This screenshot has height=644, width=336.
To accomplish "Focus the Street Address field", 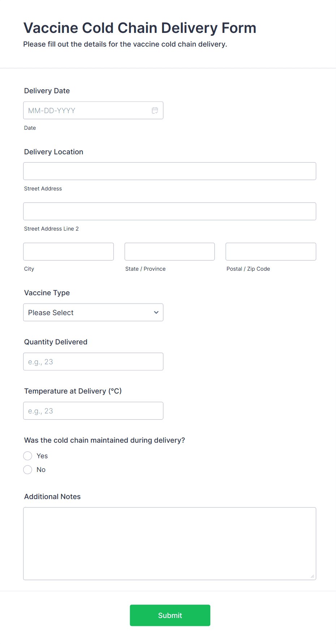I will click(169, 171).
